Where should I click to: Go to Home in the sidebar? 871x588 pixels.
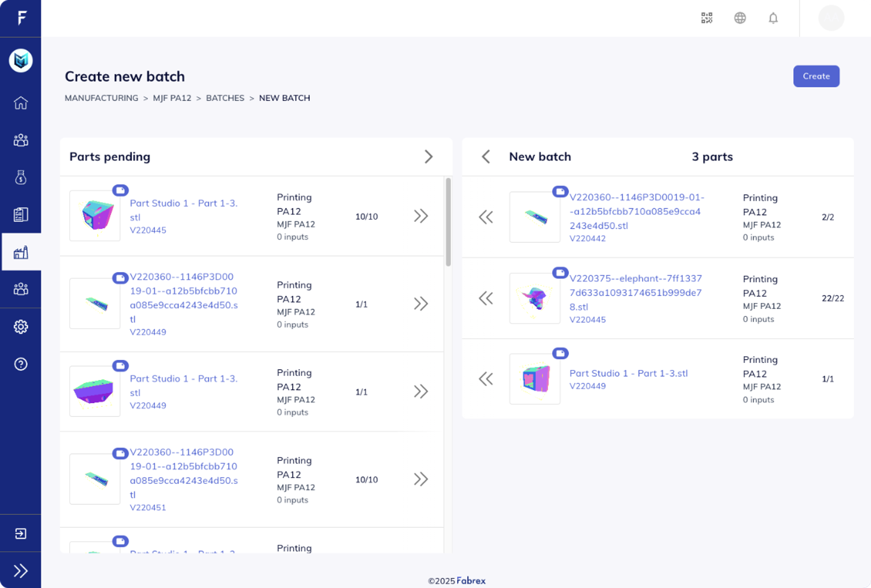point(21,103)
